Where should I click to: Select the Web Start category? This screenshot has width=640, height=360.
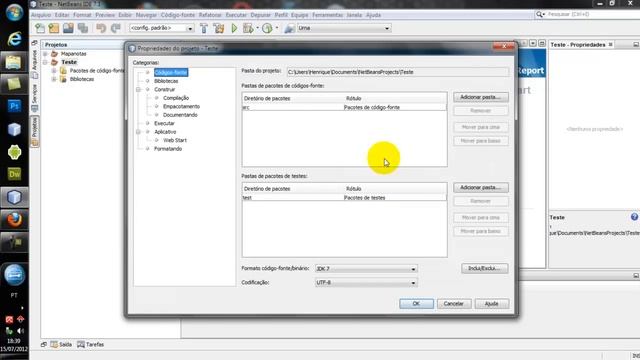[175, 140]
